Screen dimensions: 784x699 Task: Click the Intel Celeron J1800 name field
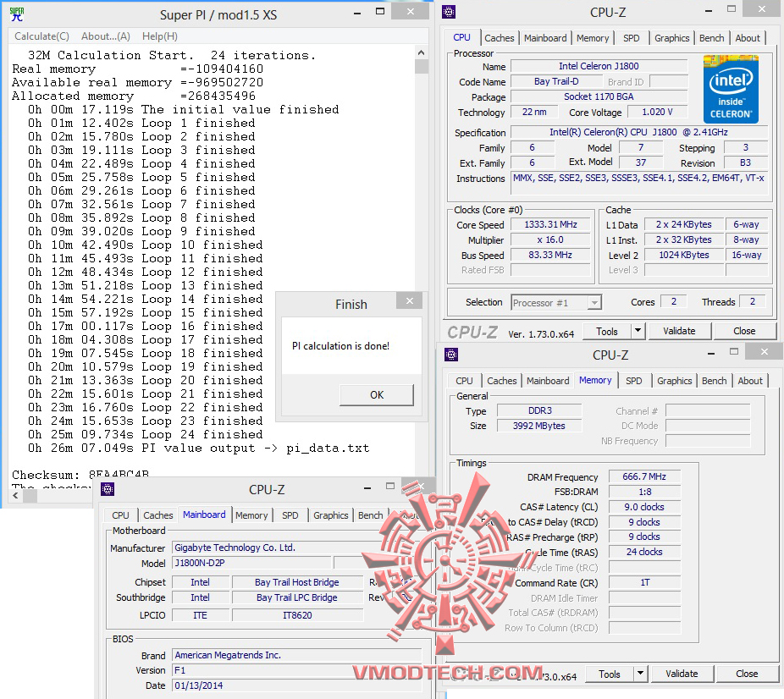click(x=599, y=66)
